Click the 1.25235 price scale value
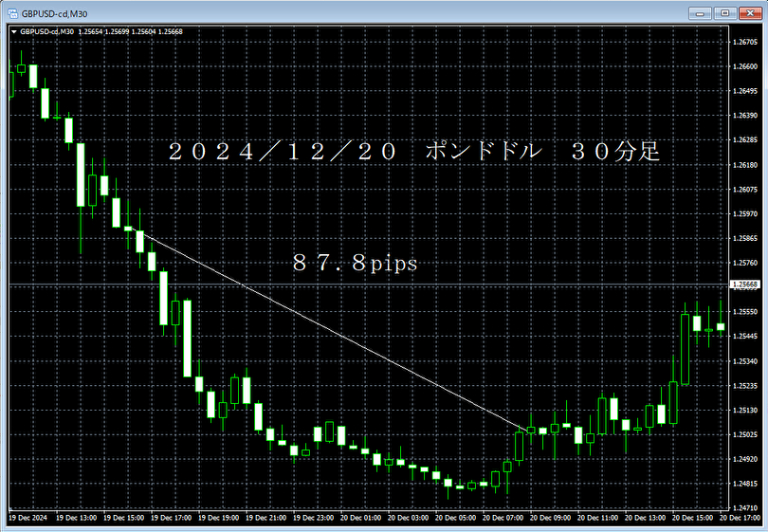Screen dimensions: 768x532 click(745, 386)
